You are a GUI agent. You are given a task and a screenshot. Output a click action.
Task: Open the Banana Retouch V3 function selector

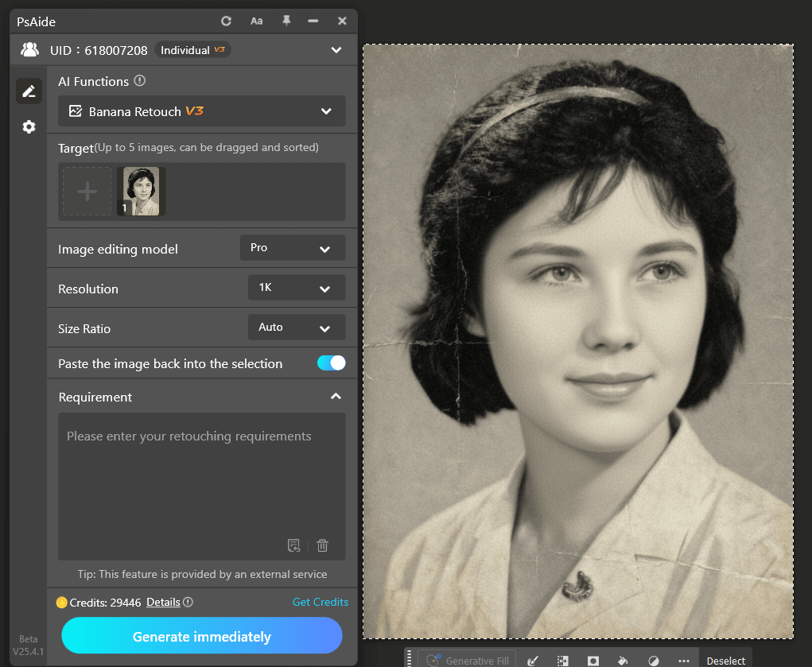click(201, 111)
